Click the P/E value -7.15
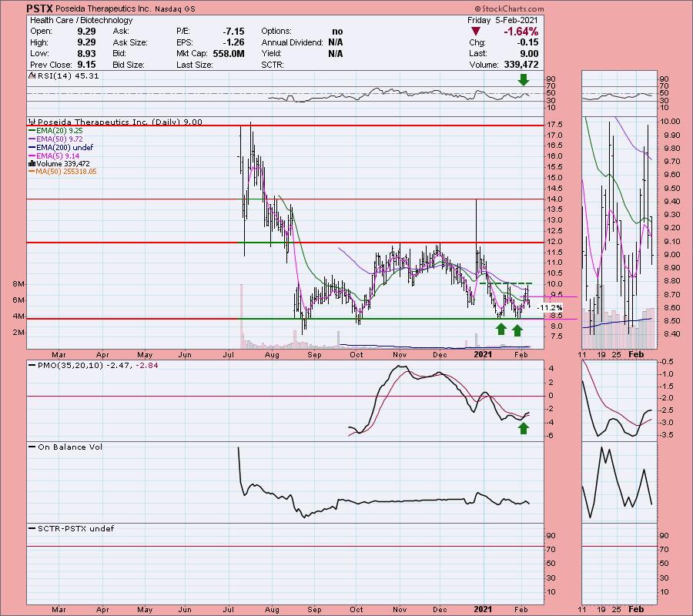 click(234, 32)
